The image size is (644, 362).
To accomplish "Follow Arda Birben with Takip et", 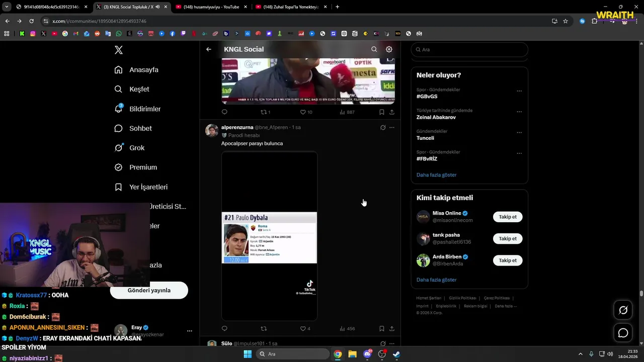I will click(507, 260).
